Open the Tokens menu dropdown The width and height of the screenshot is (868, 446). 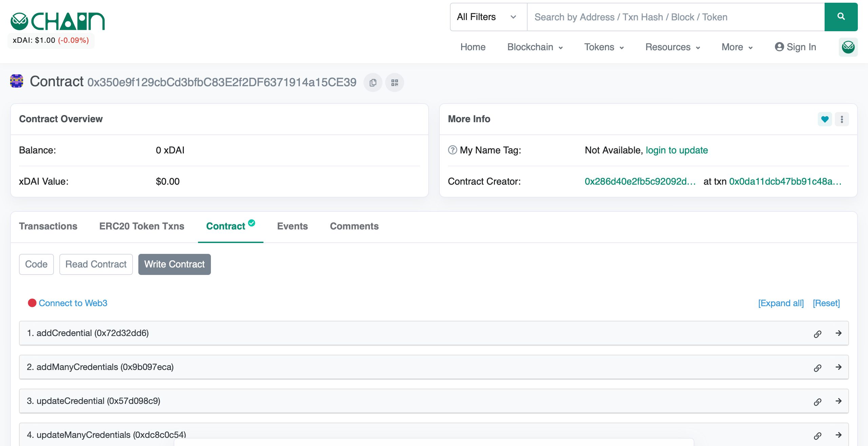click(x=604, y=47)
